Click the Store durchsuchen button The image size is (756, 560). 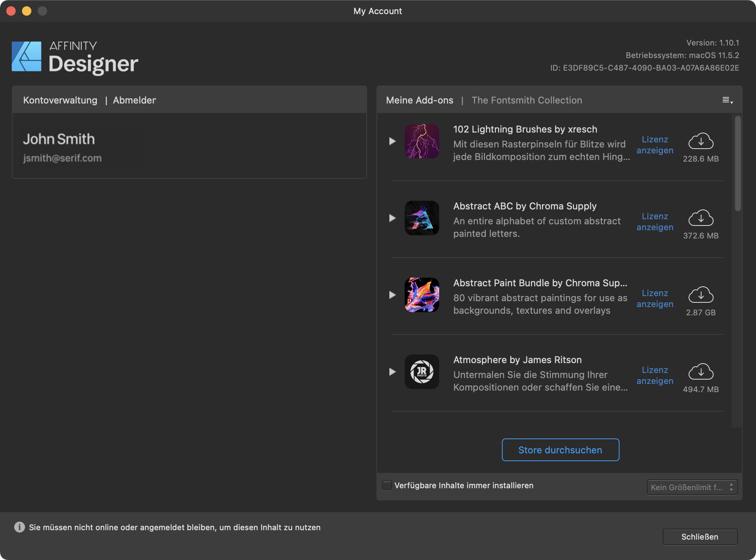560,450
